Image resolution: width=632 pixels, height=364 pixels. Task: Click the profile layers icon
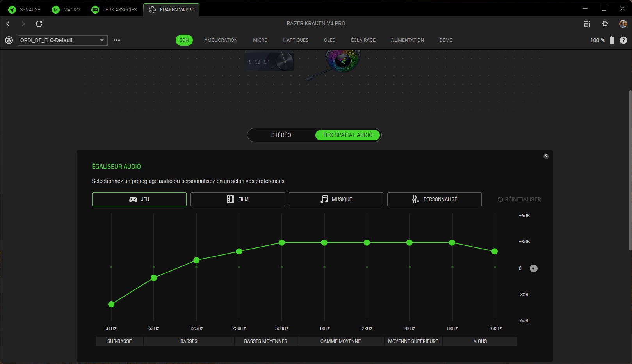pos(9,40)
